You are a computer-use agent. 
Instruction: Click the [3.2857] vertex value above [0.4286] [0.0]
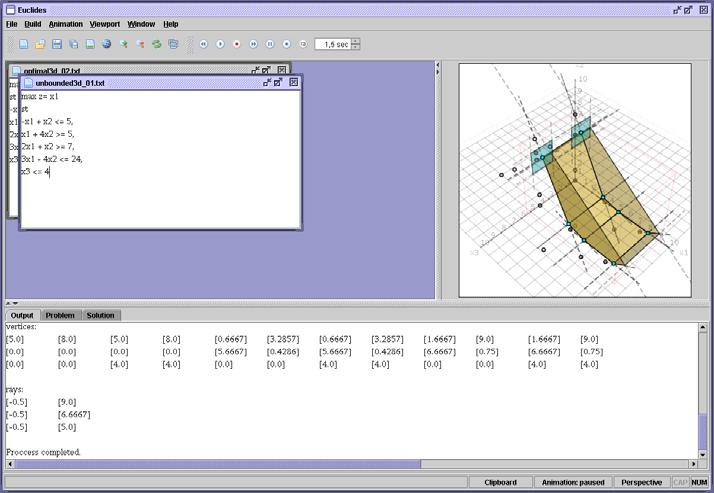coord(283,339)
